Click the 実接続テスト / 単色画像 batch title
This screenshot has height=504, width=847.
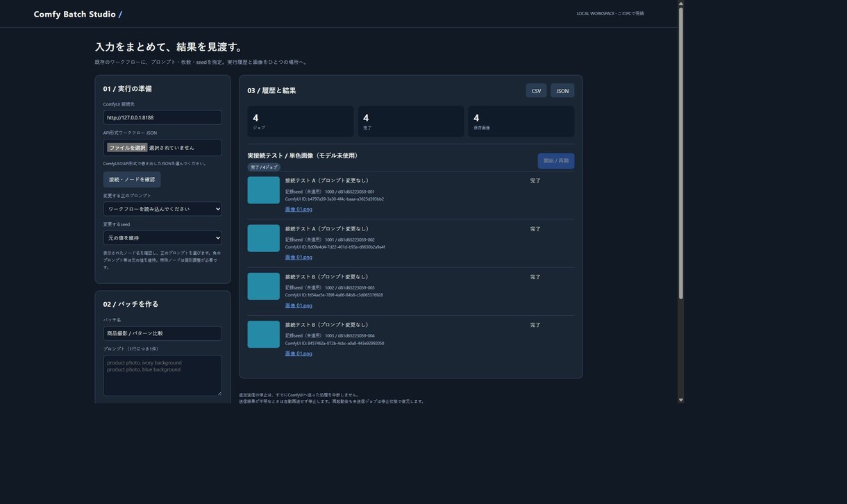304,156
